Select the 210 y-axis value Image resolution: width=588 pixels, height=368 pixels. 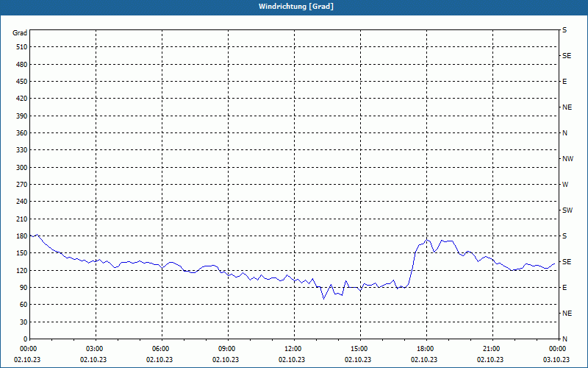tap(22, 219)
